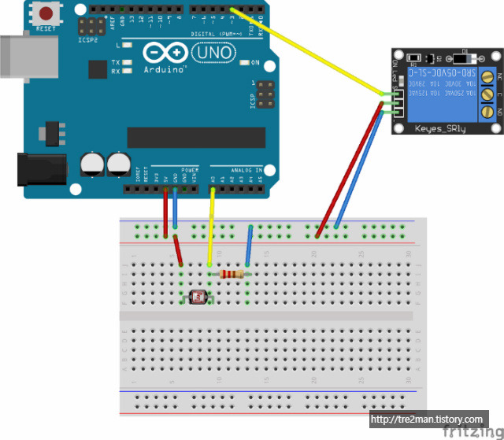
Task: Select the long yellow wire from digital pin 3 to the relay
Action: (306, 50)
